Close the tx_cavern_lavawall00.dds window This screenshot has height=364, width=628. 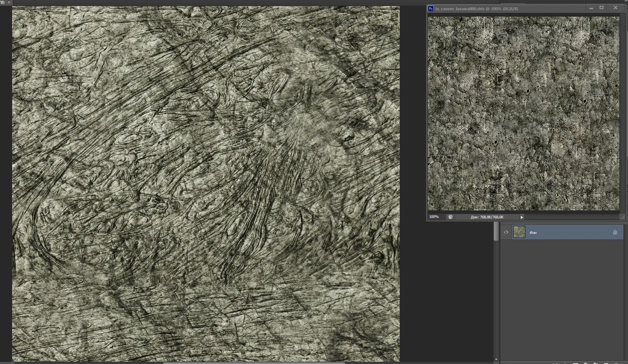click(616, 8)
